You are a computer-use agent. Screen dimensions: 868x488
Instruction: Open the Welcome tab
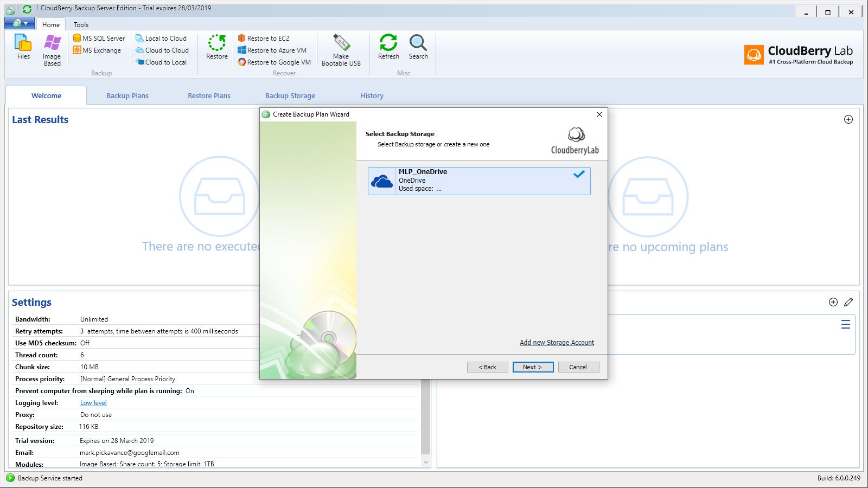coord(46,95)
